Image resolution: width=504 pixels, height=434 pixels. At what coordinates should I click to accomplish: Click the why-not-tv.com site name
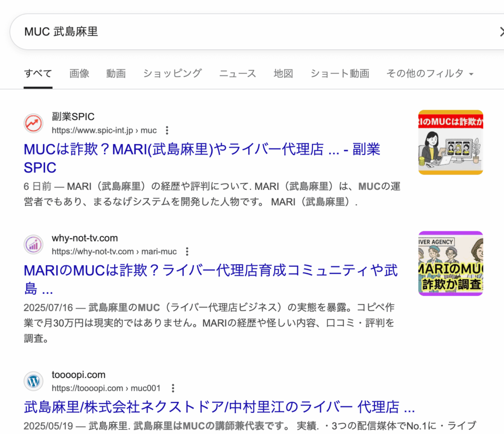click(x=85, y=238)
